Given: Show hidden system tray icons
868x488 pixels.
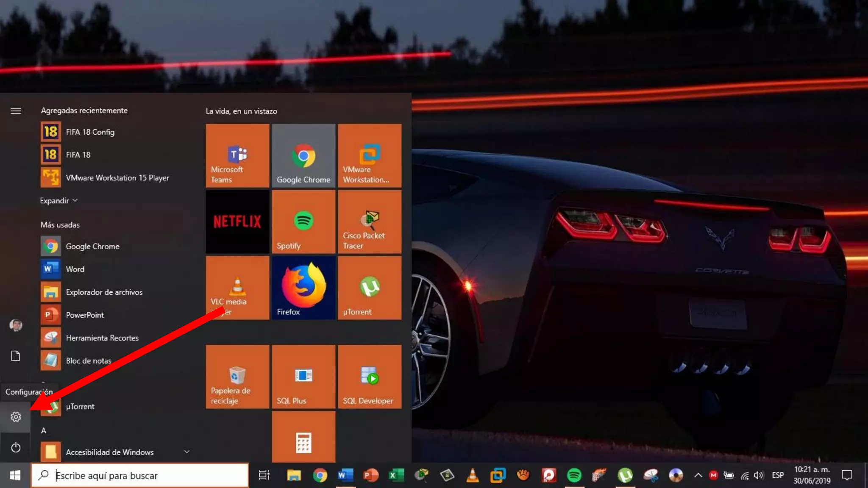Looking at the screenshot, I should tap(698, 475).
